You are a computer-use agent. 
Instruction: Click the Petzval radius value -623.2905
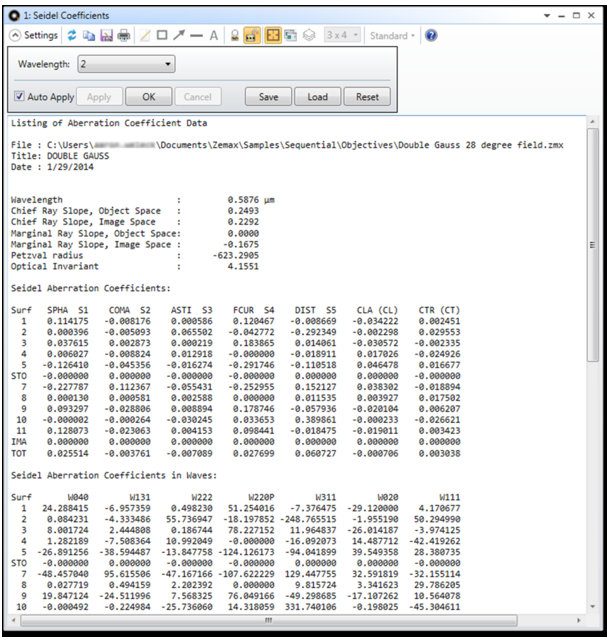pyautogui.click(x=236, y=256)
